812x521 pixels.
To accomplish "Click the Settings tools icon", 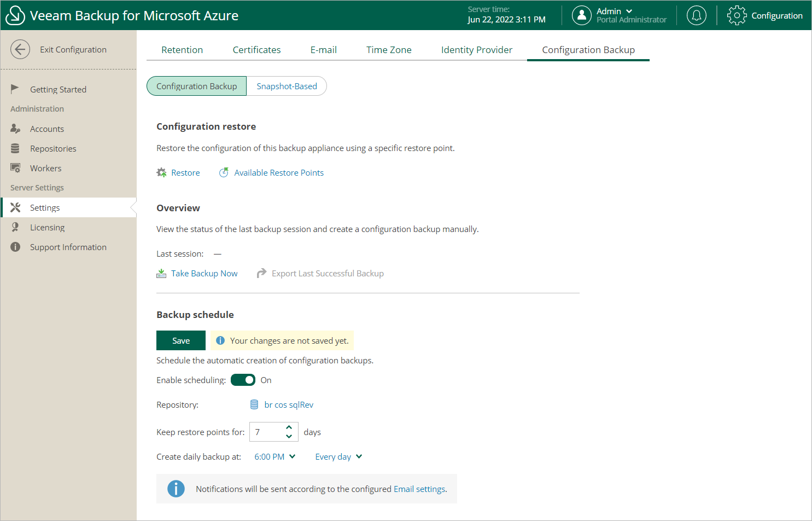I will tap(15, 207).
